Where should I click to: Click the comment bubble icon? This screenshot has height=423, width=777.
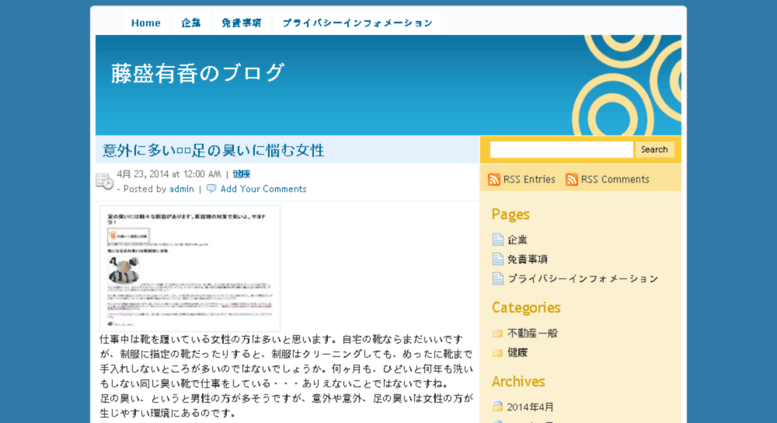coord(211,189)
